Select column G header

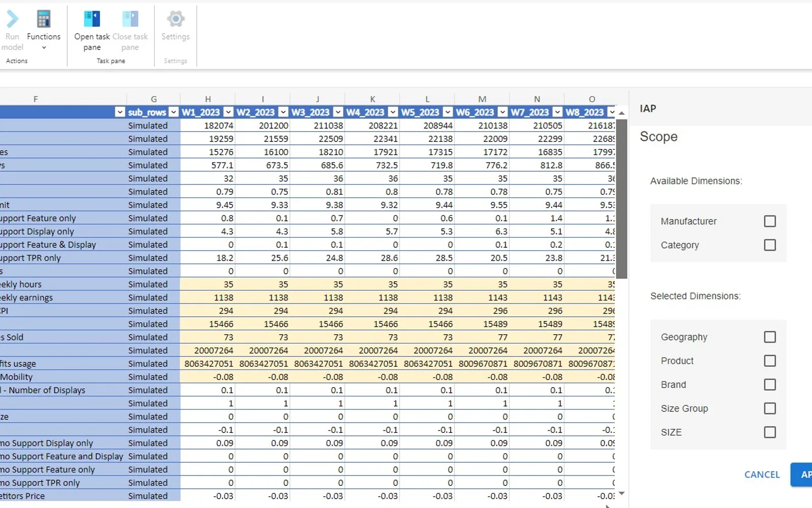point(154,99)
